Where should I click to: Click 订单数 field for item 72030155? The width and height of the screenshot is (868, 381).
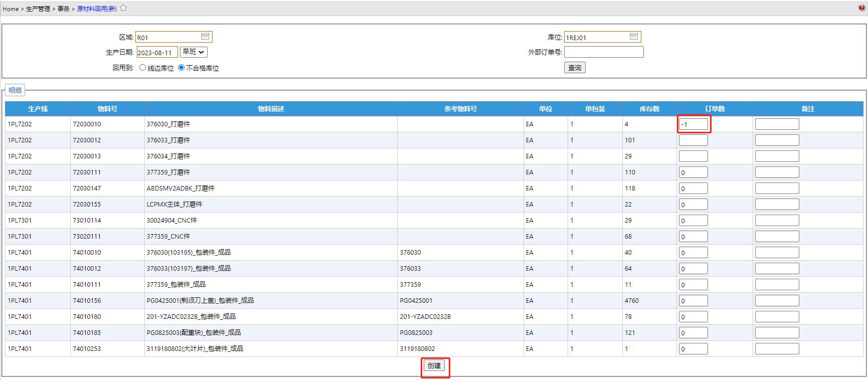pos(693,205)
